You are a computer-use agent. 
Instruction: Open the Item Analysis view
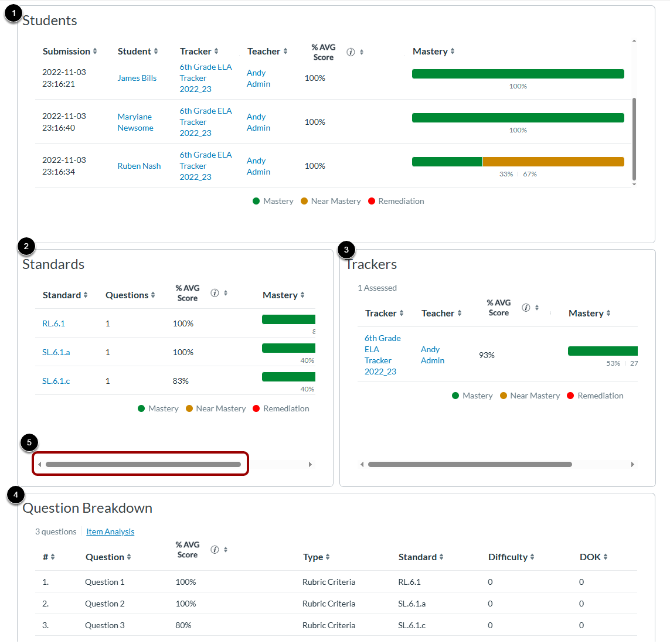click(110, 531)
